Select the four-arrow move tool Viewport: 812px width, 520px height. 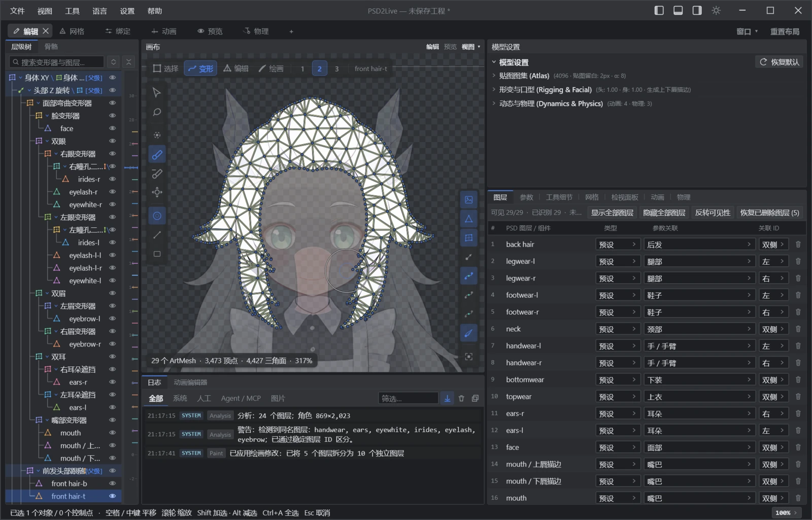click(x=157, y=192)
